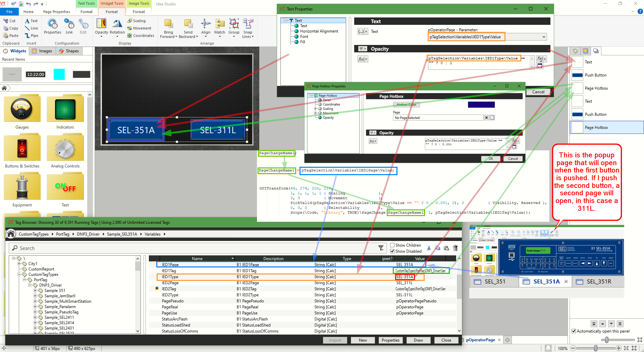644x352 pixels.
Task: Open the pOperatorPage parameter dropdown
Action: pos(544,37)
